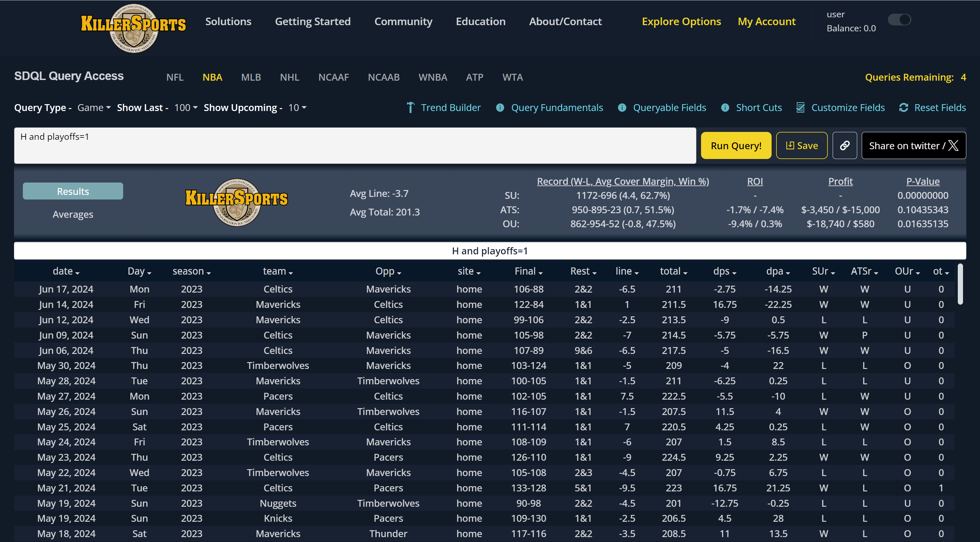Sort by the SUr column header
Screen dimensions: 980x542
tap(823, 271)
